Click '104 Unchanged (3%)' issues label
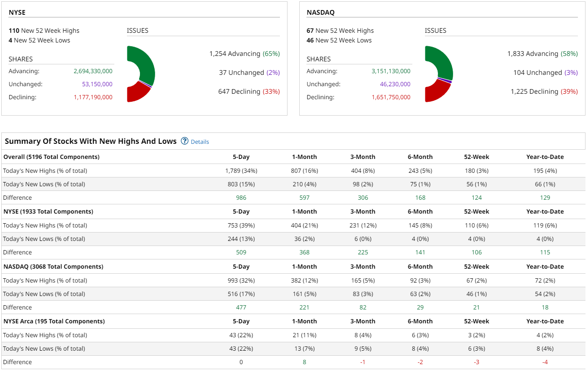Image resolution: width=588 pixels, height=378 pixels. pyautogui.click(x=546, y=72)
